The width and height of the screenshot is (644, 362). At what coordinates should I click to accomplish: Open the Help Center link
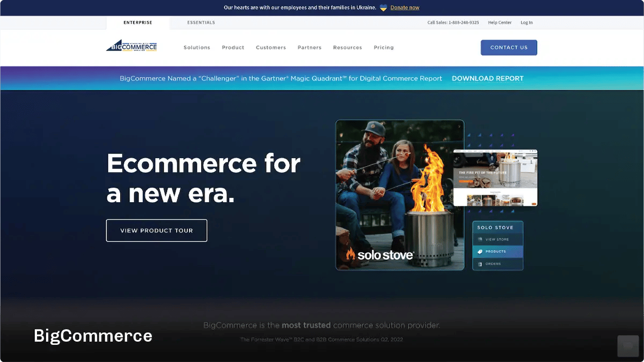click(500, 23)
